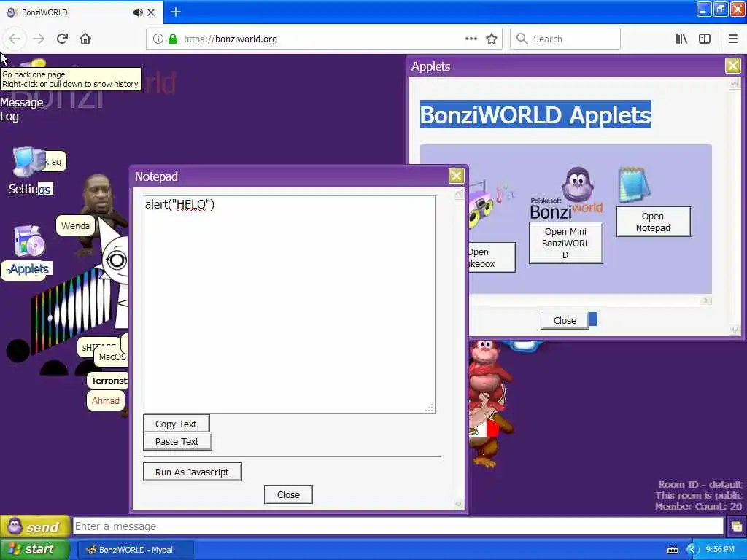The height and width of the screenshot is (560, 747).
Task: Click the browser Search box
Action: click(x=565, y=39)
